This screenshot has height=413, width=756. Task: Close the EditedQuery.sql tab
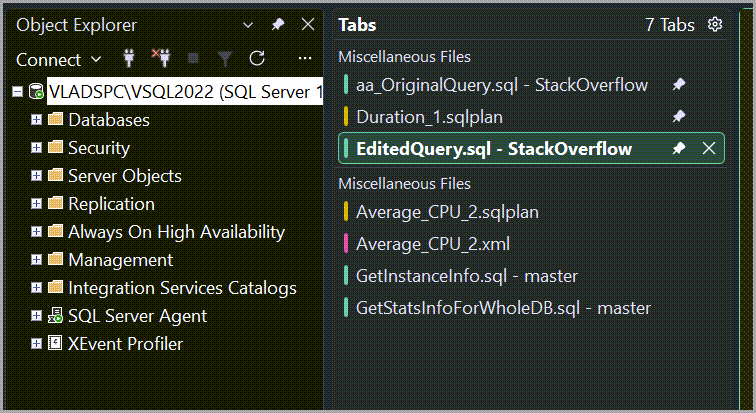point(709,149)
